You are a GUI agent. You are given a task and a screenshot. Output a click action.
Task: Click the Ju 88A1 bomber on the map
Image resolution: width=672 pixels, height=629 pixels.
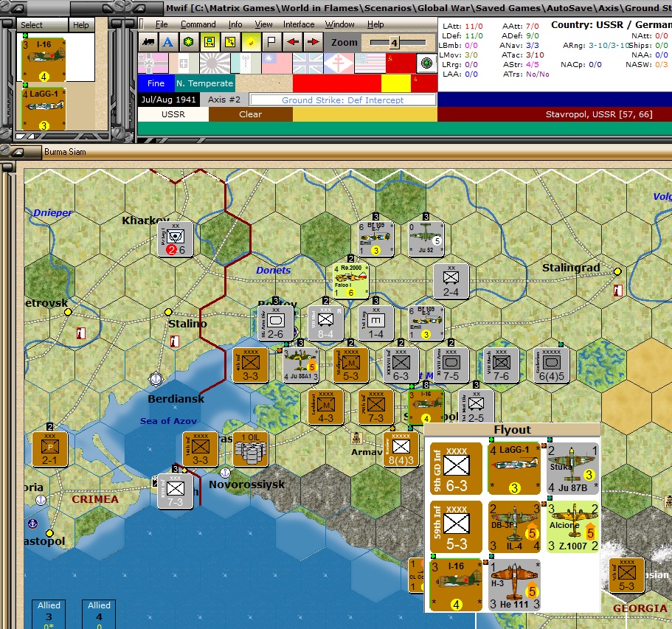301,365
